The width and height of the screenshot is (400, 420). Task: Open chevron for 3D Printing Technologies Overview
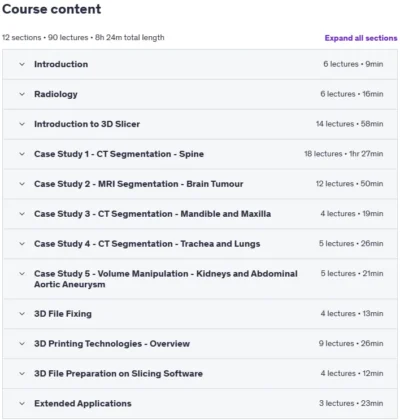(x=22, y=344)
